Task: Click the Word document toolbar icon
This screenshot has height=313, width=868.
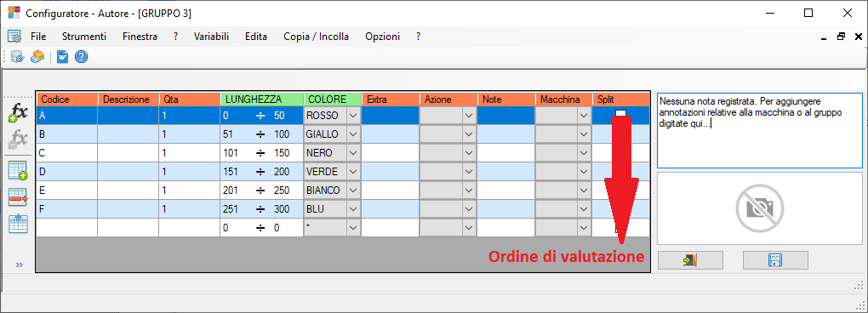Action: 63,56
